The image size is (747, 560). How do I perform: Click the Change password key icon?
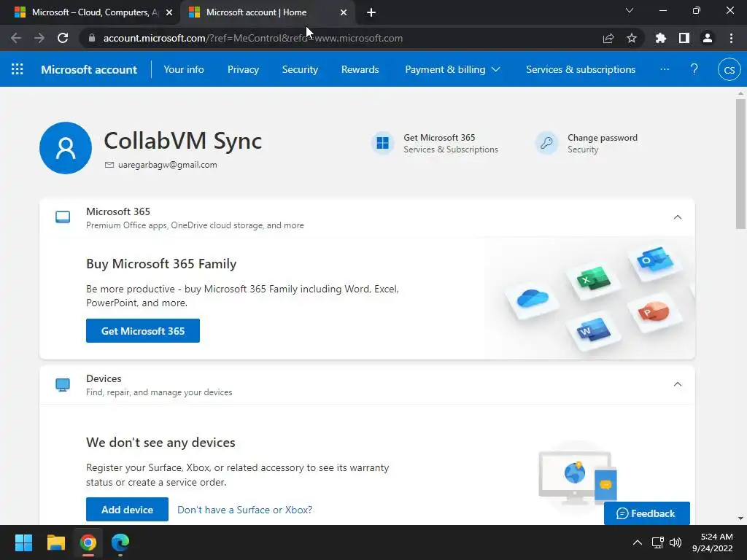(546, 143)
